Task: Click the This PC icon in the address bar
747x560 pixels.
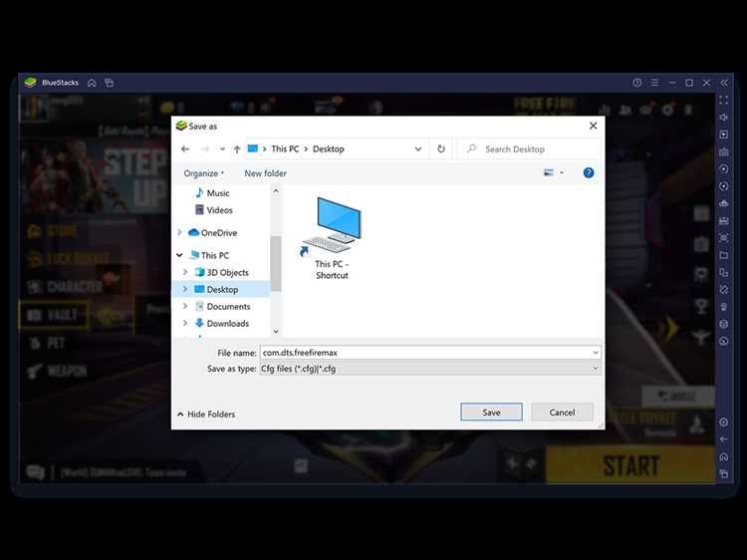Action: (253, 148)
